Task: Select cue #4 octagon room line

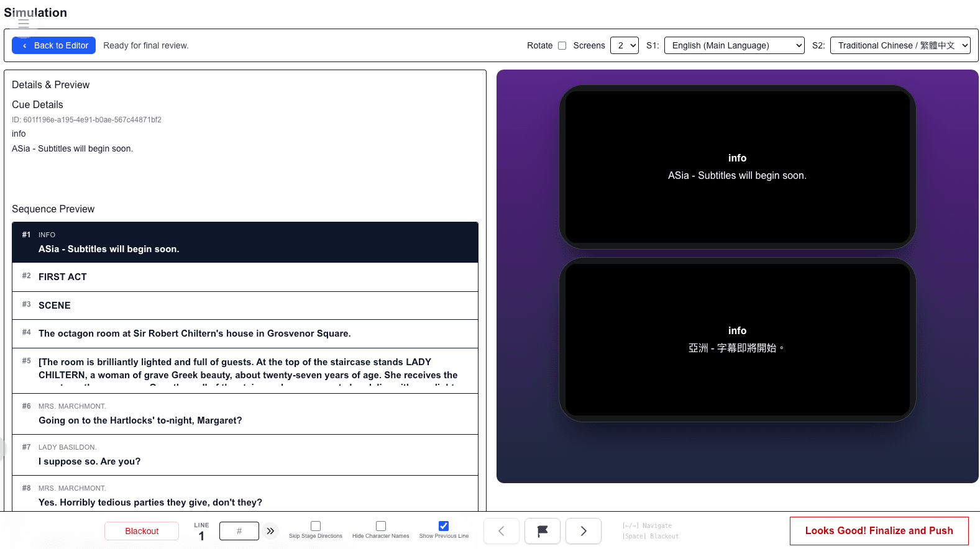Action: click(245, 334)
